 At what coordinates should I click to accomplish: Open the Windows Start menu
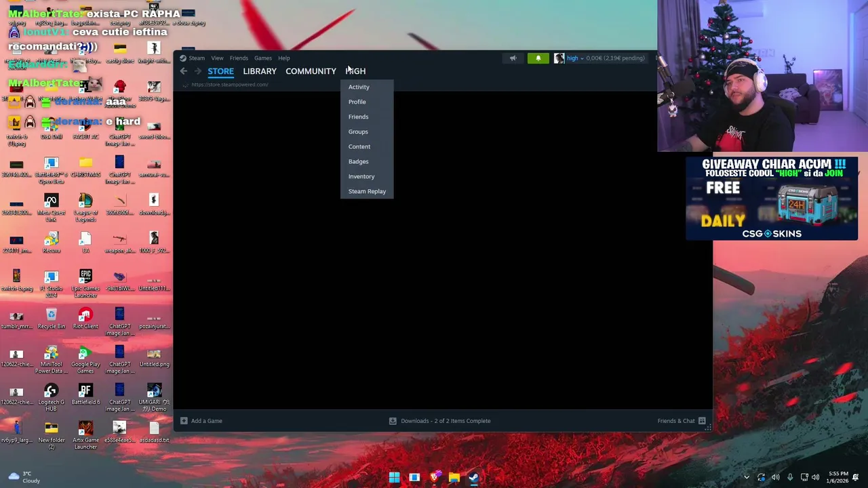(394, 477)
